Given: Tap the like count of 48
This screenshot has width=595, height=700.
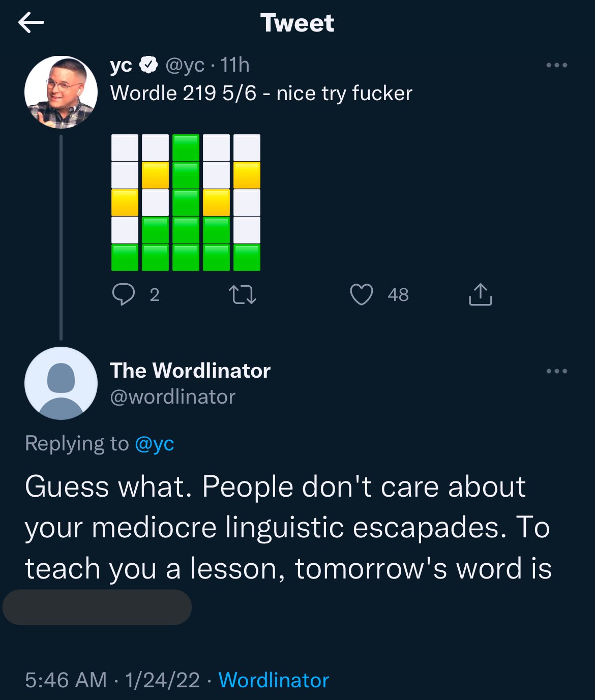Looking at the screenshot, I should [398, 294].
